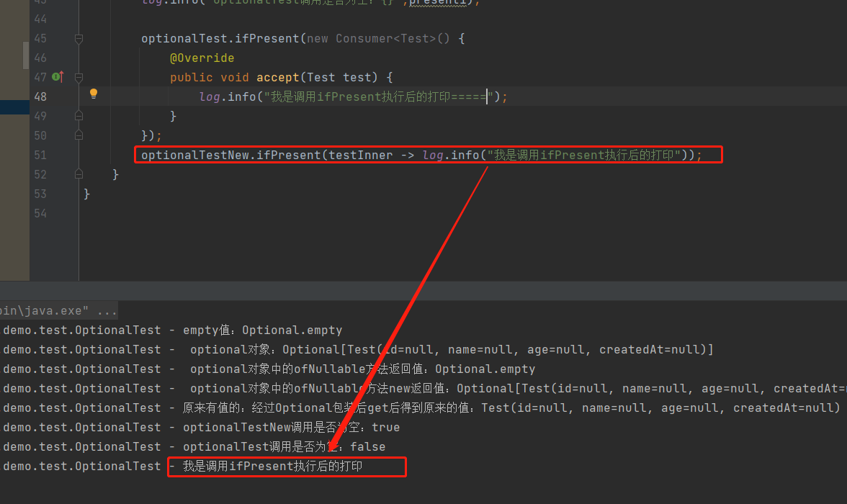Click console line with 'empty值: Optional.empty'

pos(173,330)
